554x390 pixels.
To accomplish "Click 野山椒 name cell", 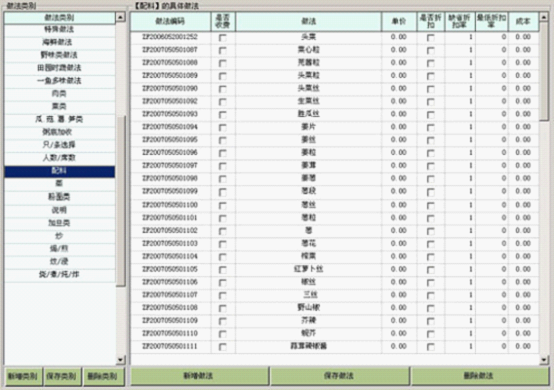I will 308,308.
